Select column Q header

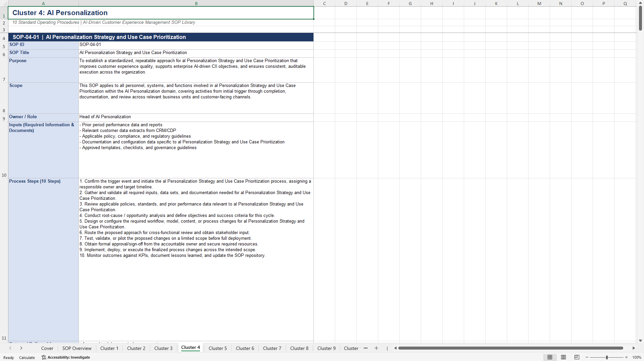[625, 3]
